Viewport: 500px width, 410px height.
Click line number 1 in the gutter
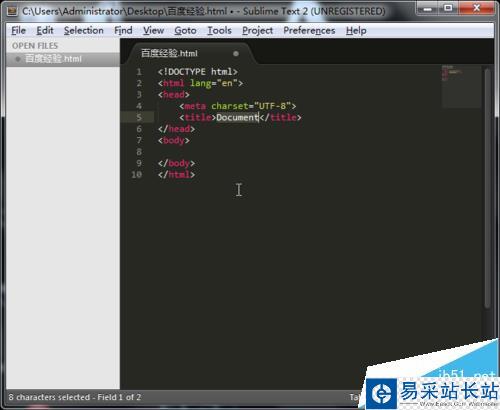pyautogui.click(x=139, y=72)
